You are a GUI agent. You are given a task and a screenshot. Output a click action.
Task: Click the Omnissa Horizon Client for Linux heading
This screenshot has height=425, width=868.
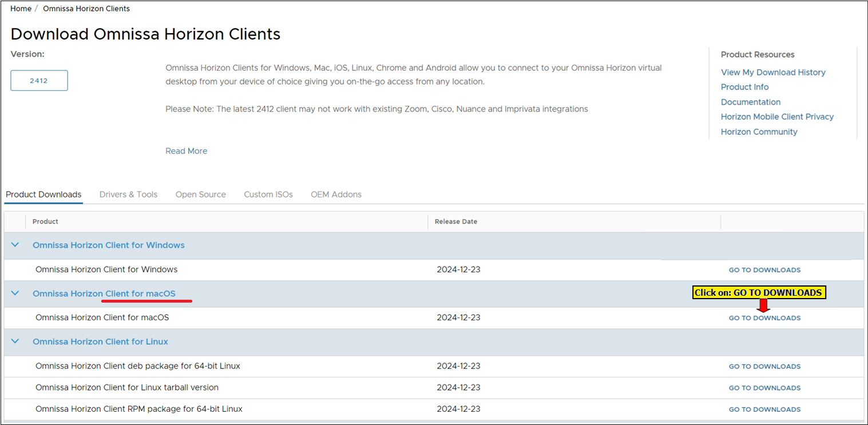[101, 341]
